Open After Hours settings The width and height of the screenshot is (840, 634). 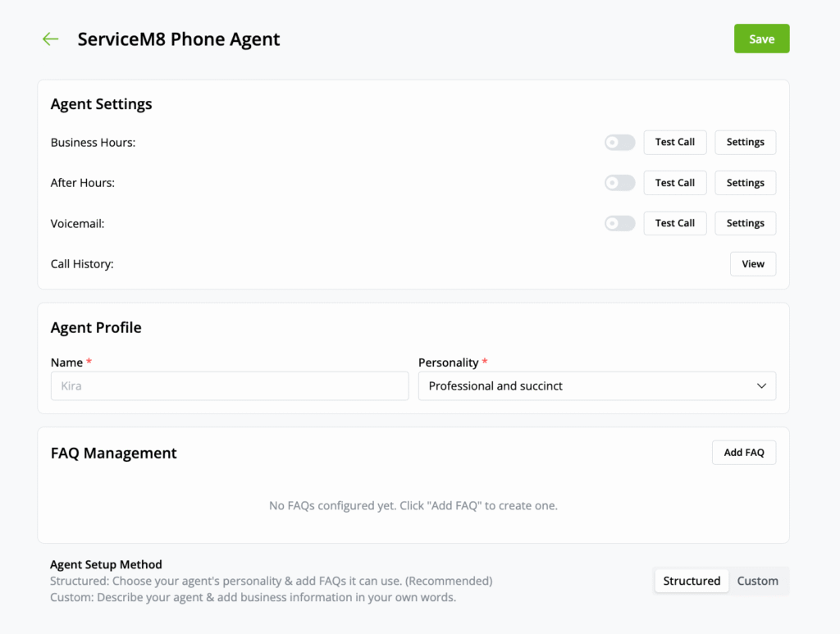[745, 182]
